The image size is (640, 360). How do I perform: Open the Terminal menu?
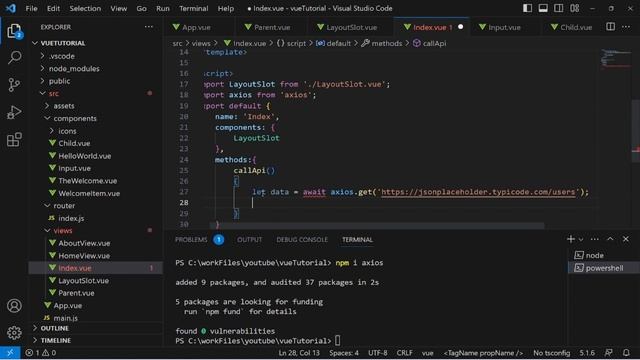193,8
